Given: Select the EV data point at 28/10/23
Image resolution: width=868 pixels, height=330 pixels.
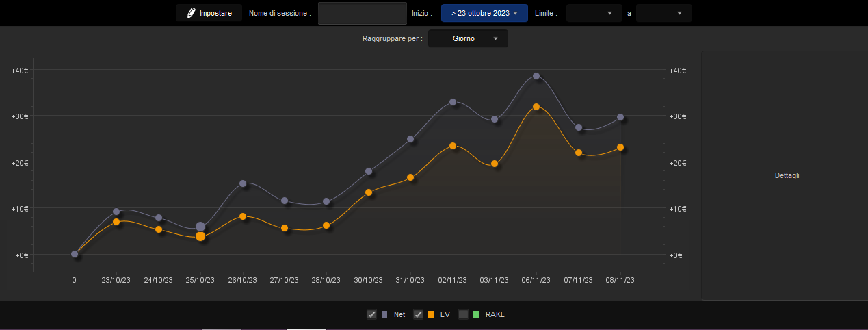Looking at the screenshot, I should click(x=326, y=225).
